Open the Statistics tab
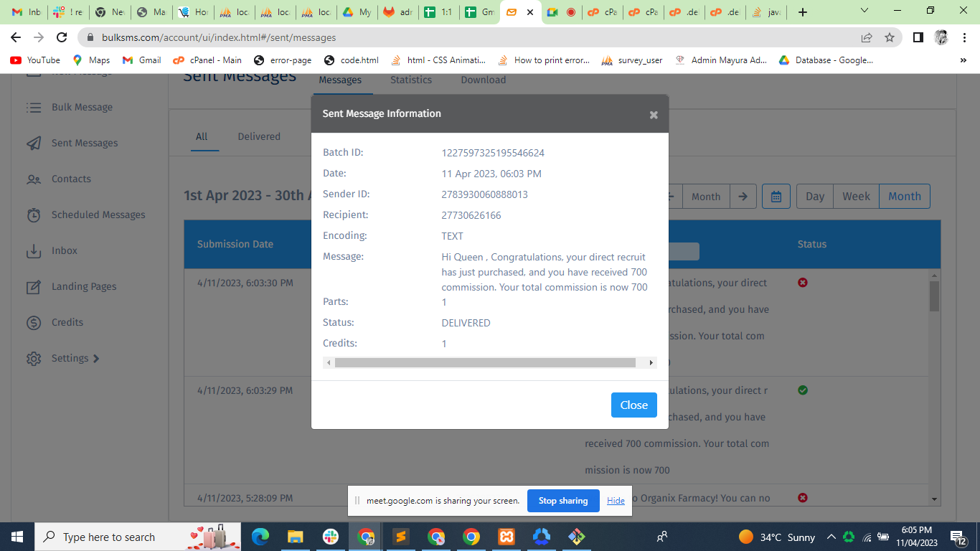 click(411, 80)
